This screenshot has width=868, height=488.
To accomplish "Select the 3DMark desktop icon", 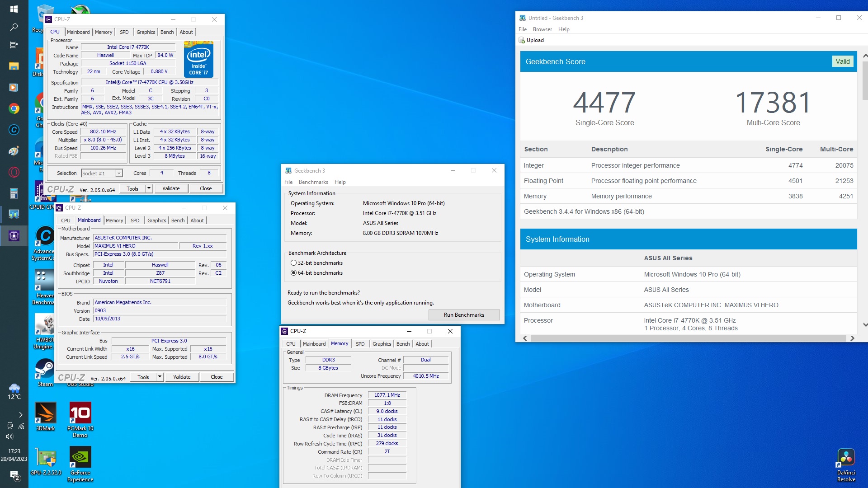I will [x=45, y=416].
